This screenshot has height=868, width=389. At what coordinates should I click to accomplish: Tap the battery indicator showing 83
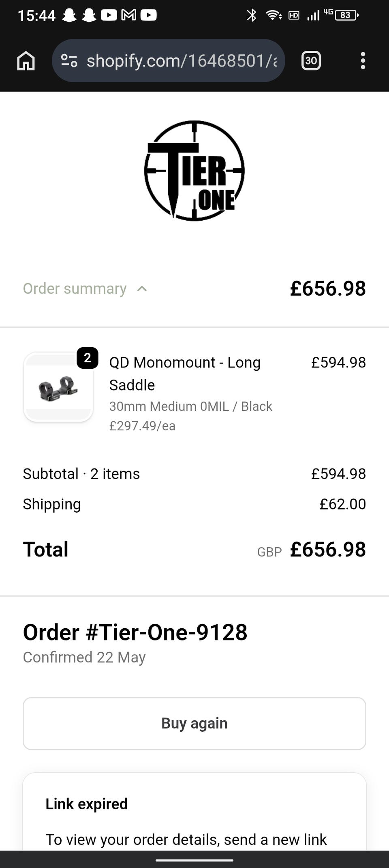pyautogui.click(x=346, y=15)
